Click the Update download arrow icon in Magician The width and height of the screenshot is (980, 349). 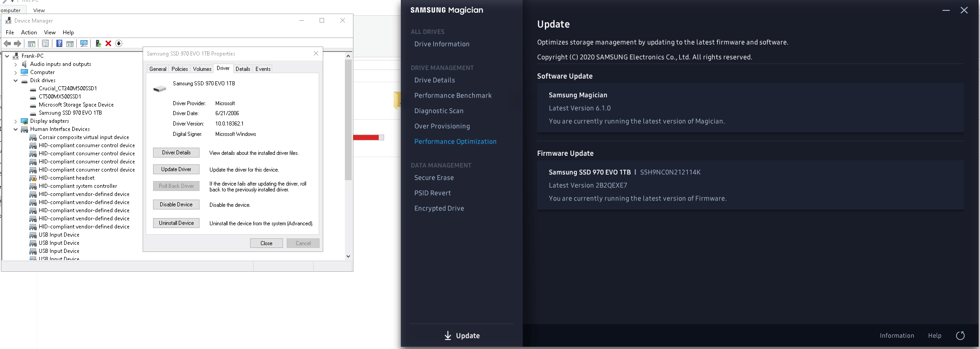pos(448,335)
